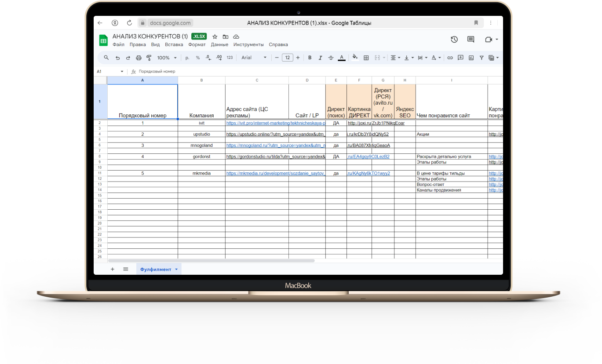Show all sheets list button

coord(126,269)
